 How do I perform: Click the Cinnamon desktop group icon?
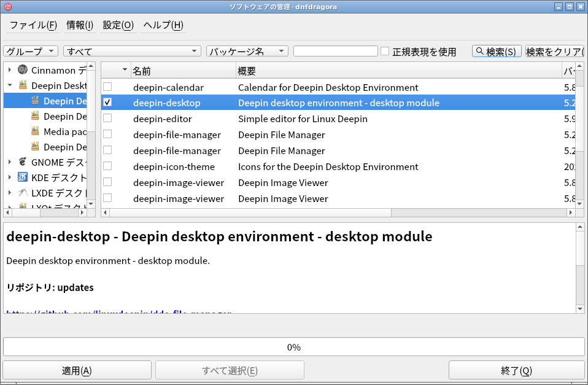[x=23, y=69]
